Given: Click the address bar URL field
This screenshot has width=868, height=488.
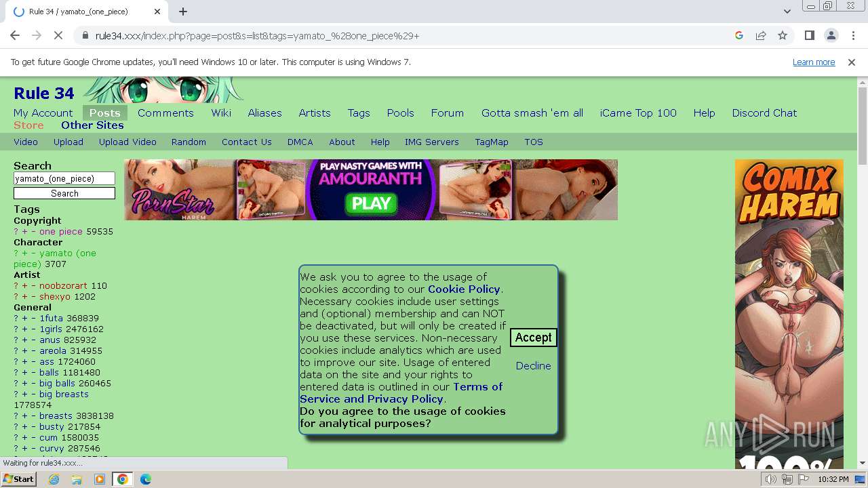Looking at the screenshot, I should tap(407, 35).
